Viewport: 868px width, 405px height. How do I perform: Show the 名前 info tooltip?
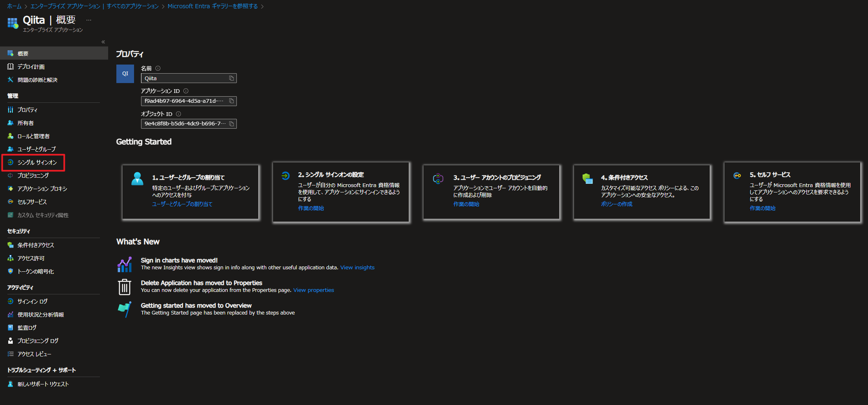(157, 68)
